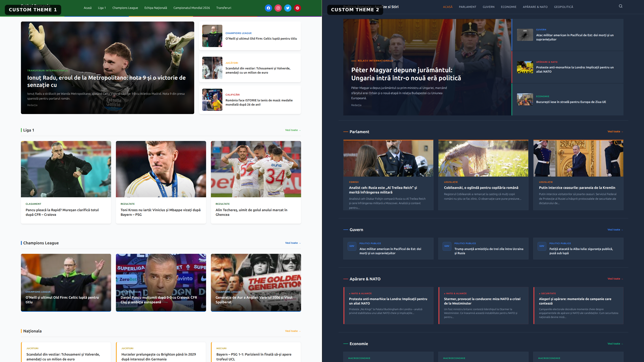Open PARLAMENT in the dark navigation
Viewport: 644px width, 362px height.
467,7
